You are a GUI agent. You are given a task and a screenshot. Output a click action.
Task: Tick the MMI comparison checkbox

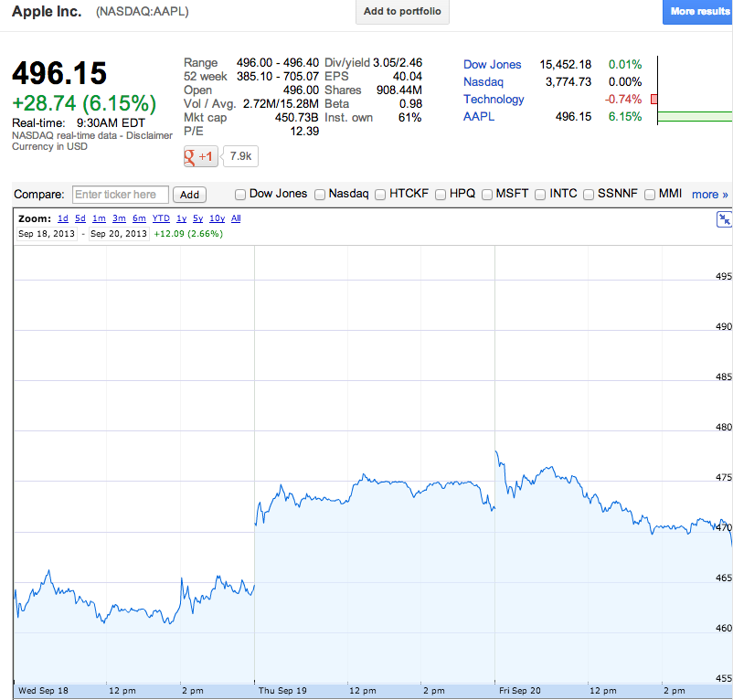[x=650, y=195]
